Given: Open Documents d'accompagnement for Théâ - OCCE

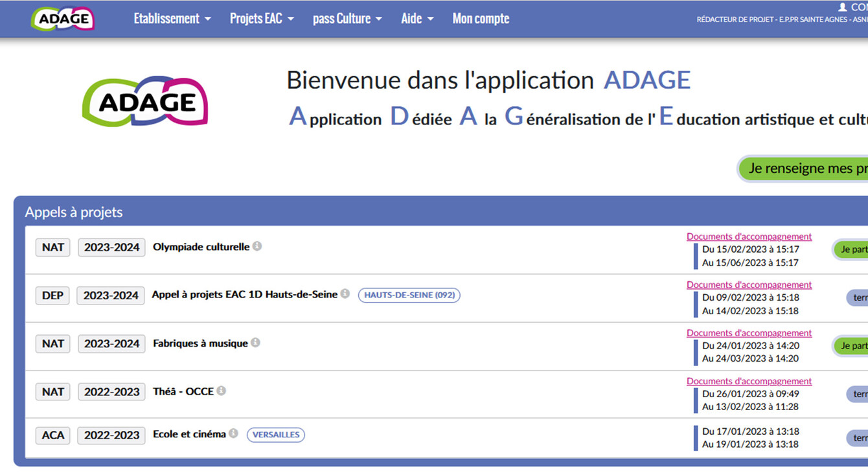Looking at the screenshot, I should click(x=749, y=381).
